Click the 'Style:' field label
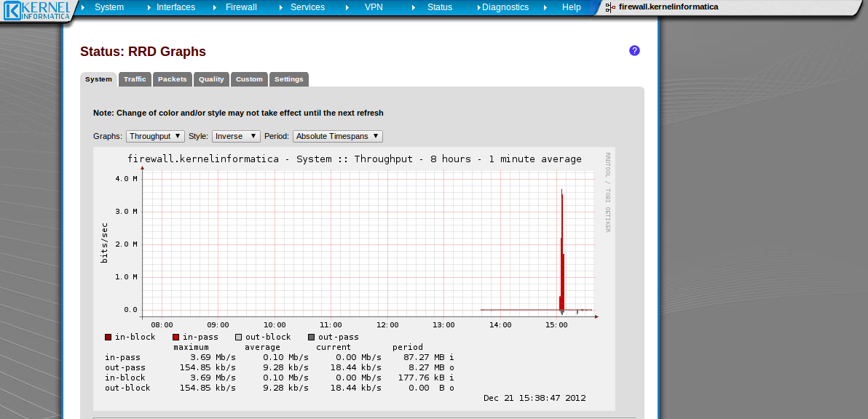Viewport: 868px width, 419px height. [x=198, y=136]
